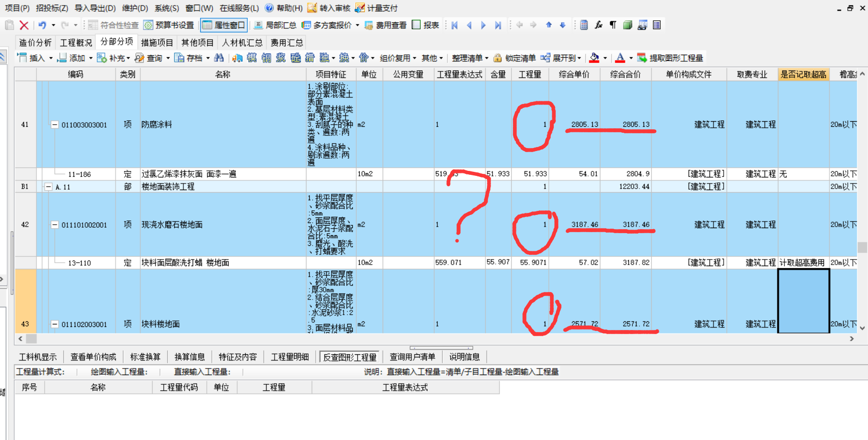Jump to last record navigation arrow
This screenshot has height=440, width=868.
click(498, 25)
